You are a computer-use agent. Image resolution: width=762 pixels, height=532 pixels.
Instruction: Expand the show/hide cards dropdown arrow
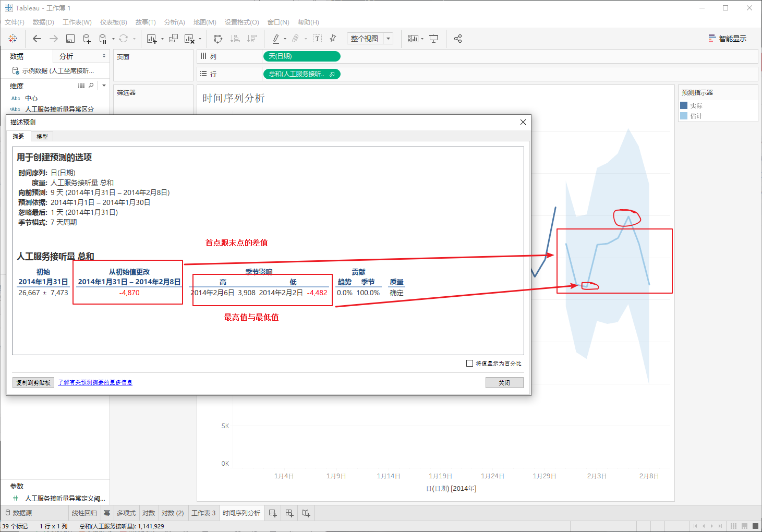click(x=422, y=39)
